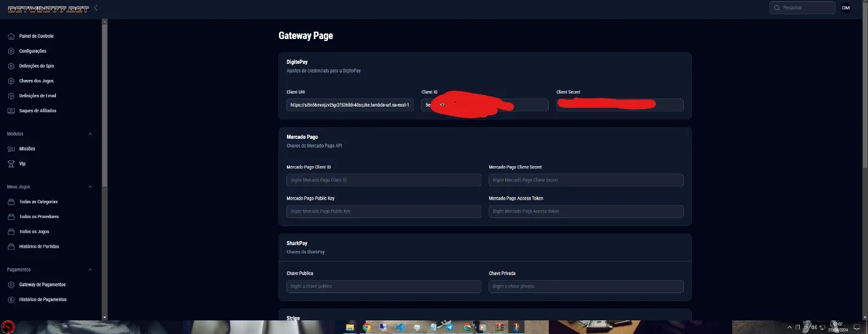This screenshot has width=868, height=334.
Task: Focus the Pesquisar search box
Action: [802, 7]
